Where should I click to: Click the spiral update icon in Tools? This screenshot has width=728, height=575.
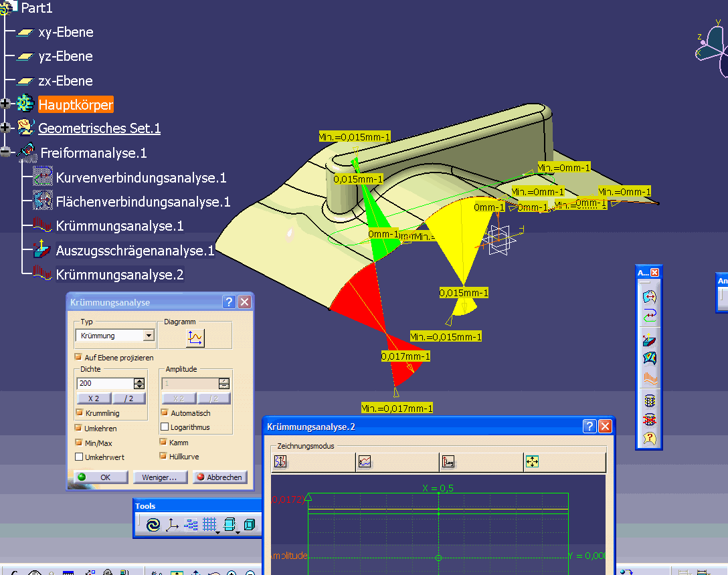coord(153,524)
